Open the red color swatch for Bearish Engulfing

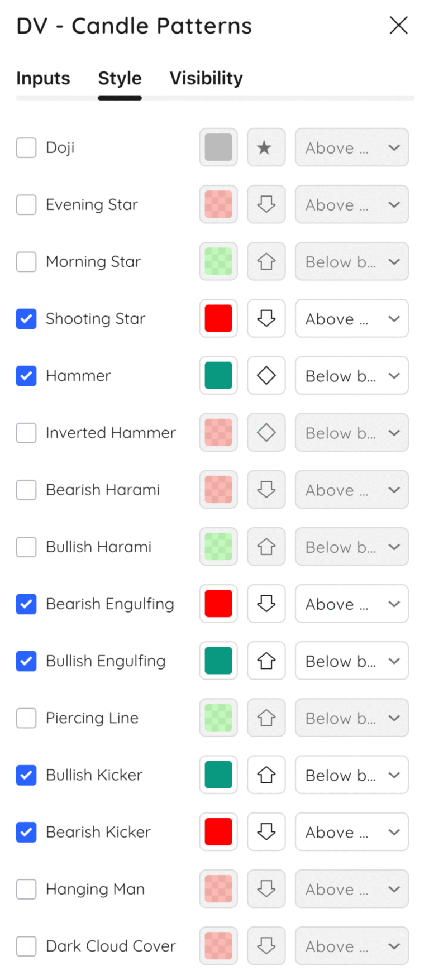click(x=218, y=604)
